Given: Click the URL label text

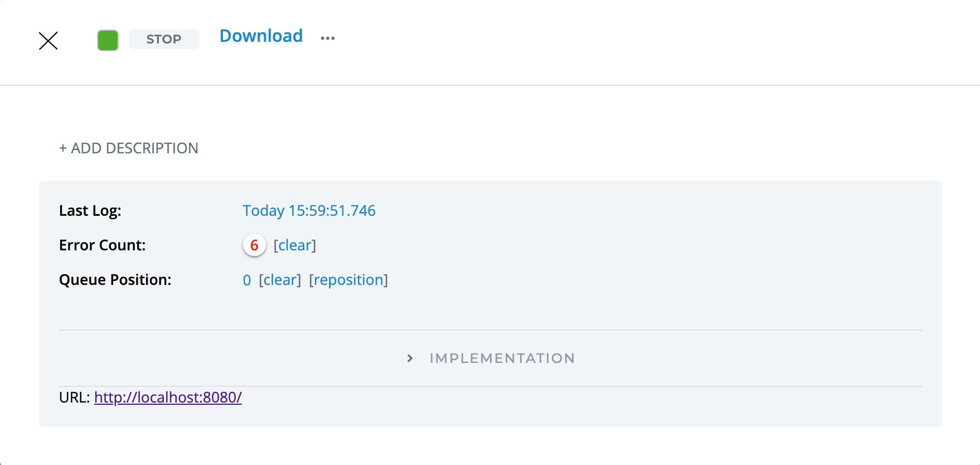Looking at the screenshot, I should click(74, 398).
